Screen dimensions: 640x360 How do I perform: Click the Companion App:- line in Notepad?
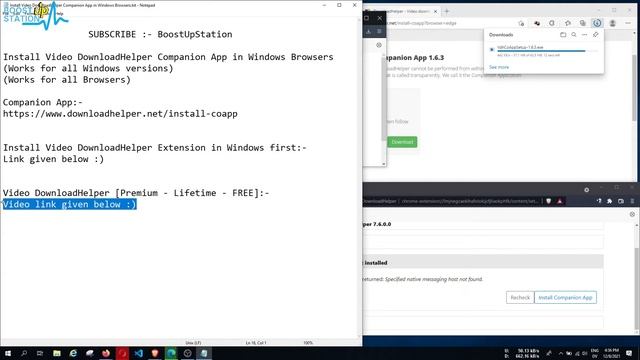[42, 102]
